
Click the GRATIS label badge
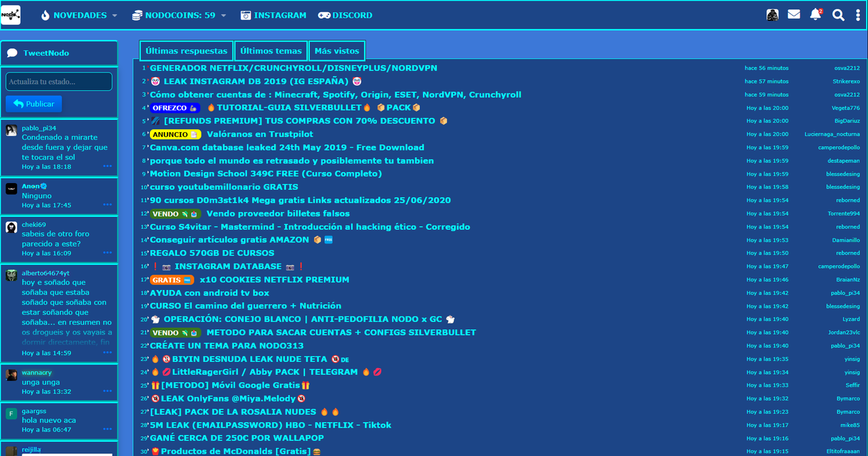[x=172, y=280]
